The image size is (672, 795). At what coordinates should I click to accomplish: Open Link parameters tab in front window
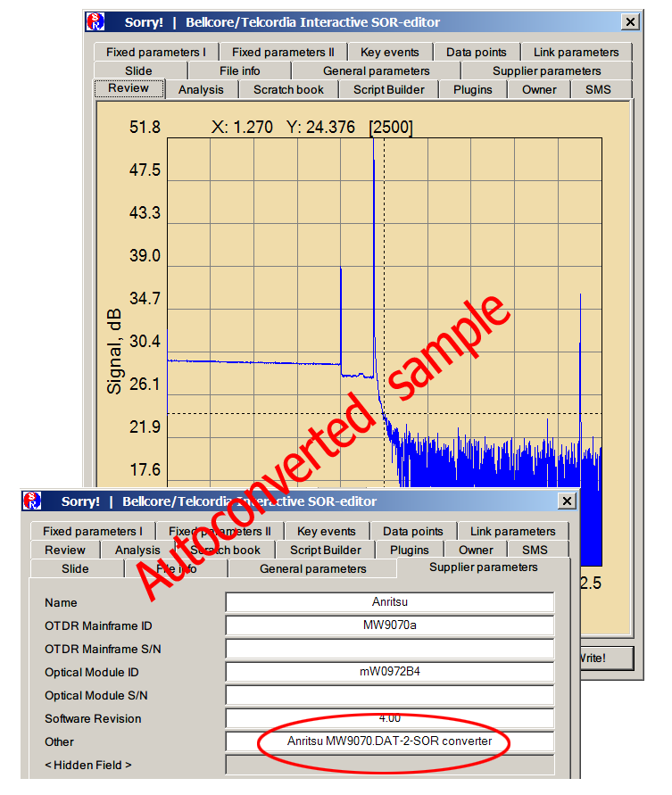pyautogui.click(x=513, y=532)
